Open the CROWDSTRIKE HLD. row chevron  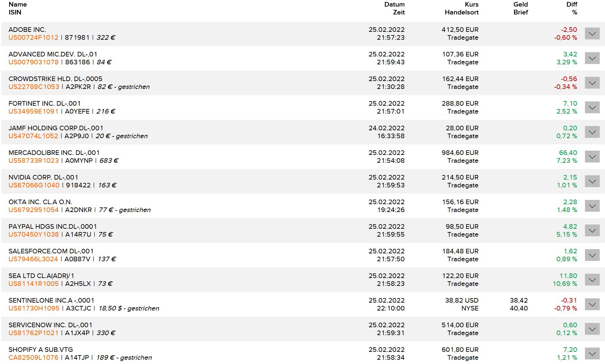pyautogui.click(x=592, y=83)
